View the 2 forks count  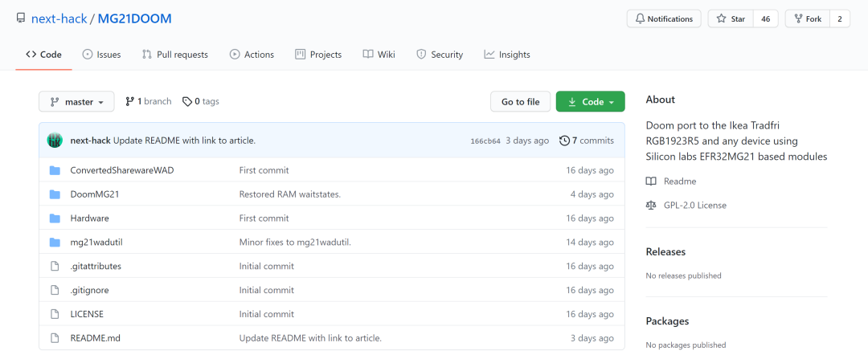840,18
